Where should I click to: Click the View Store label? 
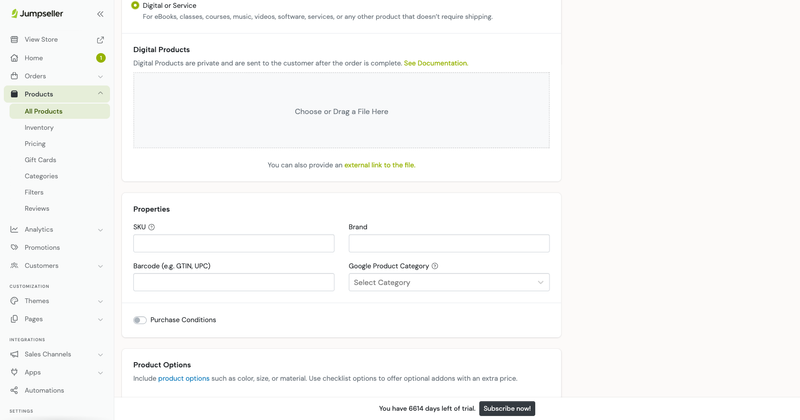click(41, 39)
